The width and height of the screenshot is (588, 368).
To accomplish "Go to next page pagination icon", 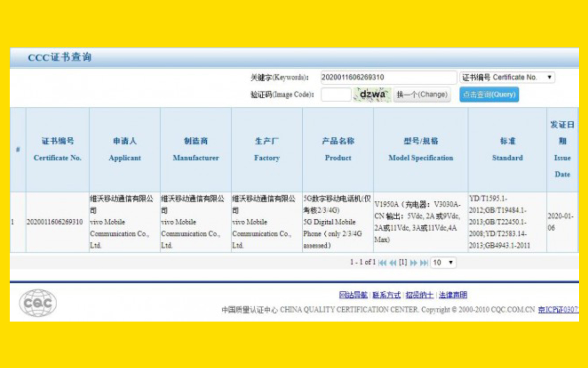I will pos(413,263).
